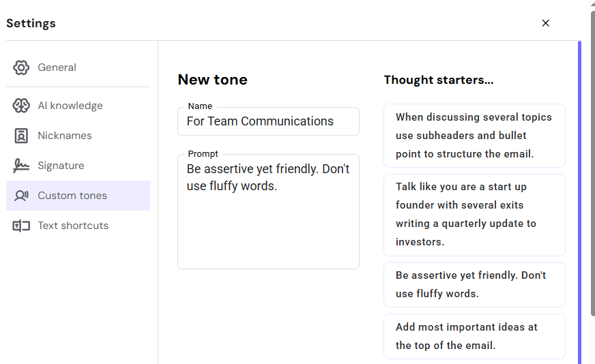
Task: Select the Text shortcuts menu item
Action: pos(73,226)
